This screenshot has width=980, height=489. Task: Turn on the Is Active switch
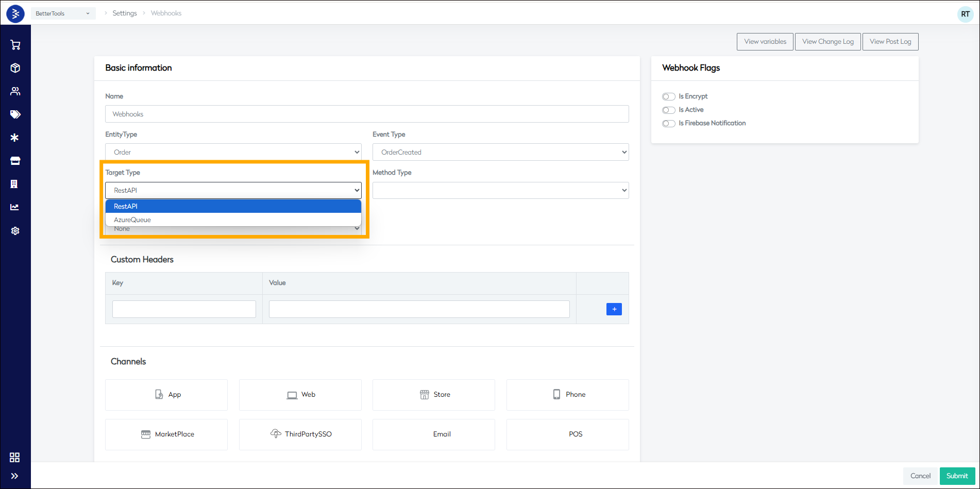(668, 110)
